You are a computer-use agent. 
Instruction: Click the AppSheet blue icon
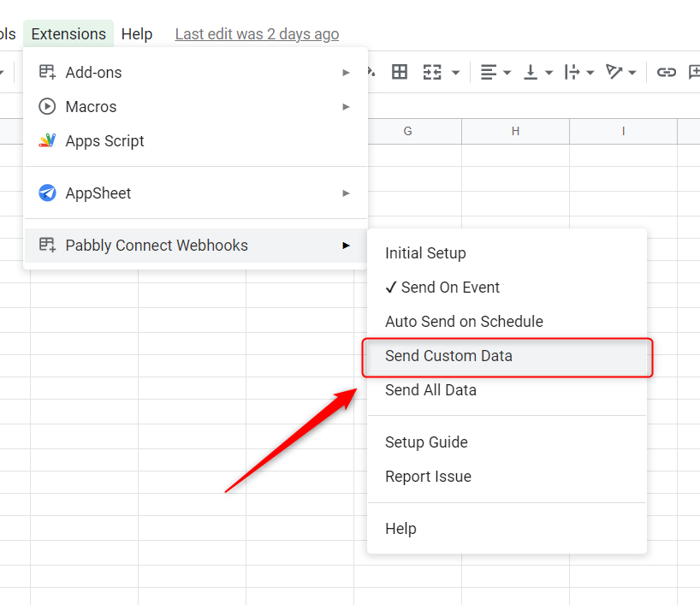click(47, 193)
